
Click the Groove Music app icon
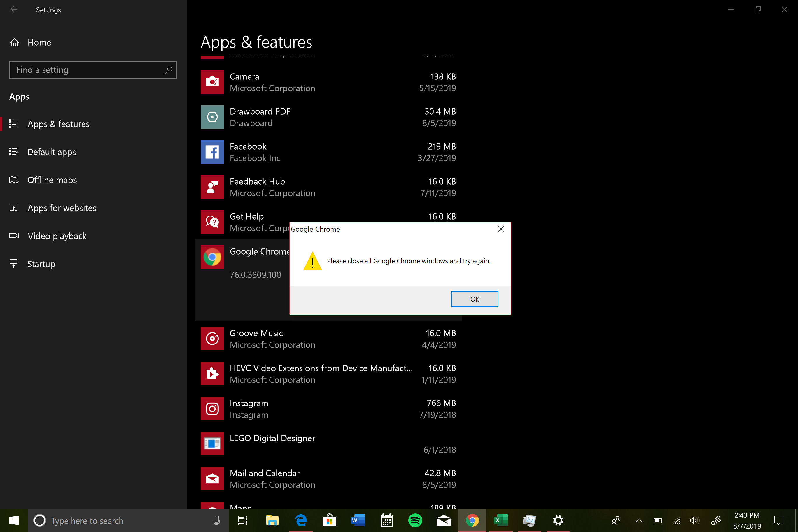coord(212,339)
